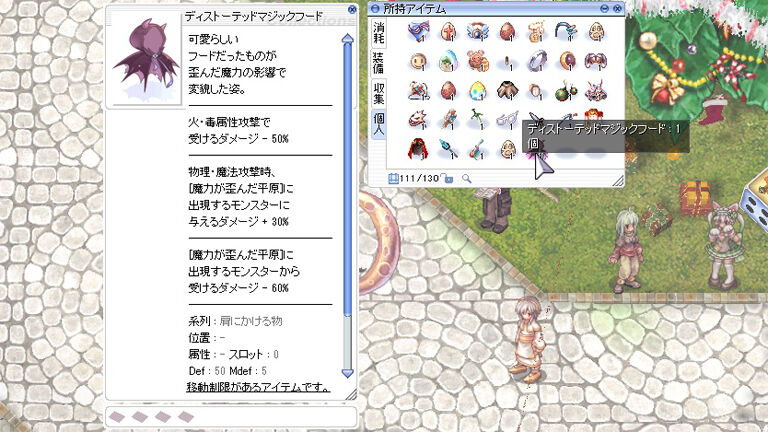Image resolution: width=768 pixels, height=432 pixels.
Task: Close the item description window
Action: pos(352,9)
